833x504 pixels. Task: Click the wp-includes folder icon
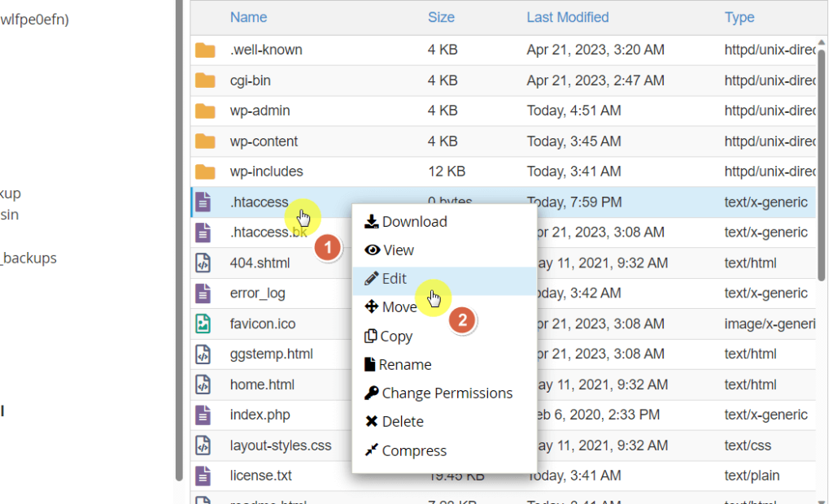pyautogui.click(x=204, y=172)
